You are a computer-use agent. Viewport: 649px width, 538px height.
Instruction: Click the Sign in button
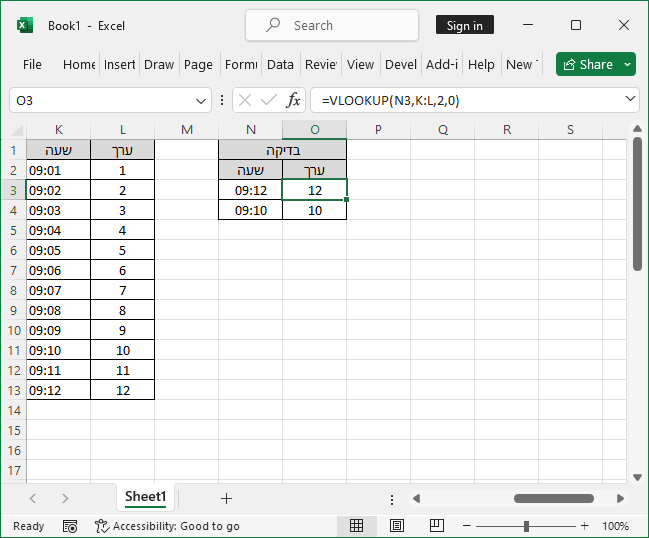click(464, 25)
